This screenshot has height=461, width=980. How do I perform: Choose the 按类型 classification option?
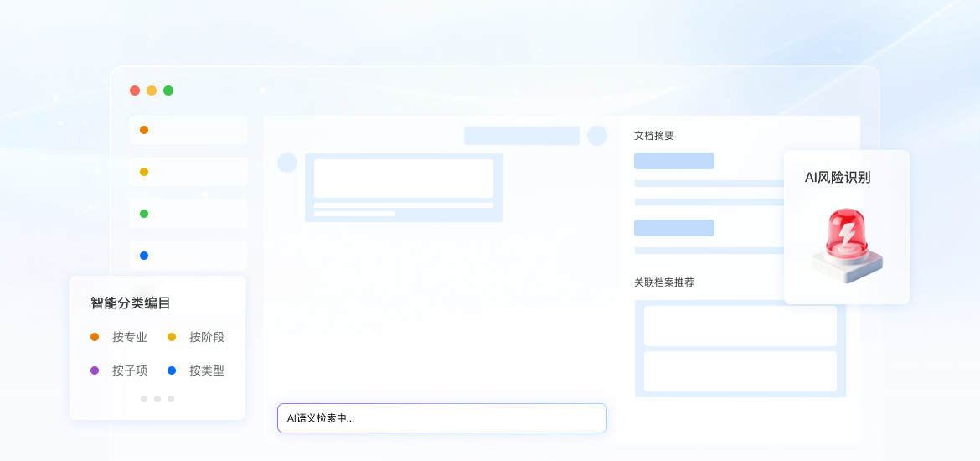[x=207, y=370]
